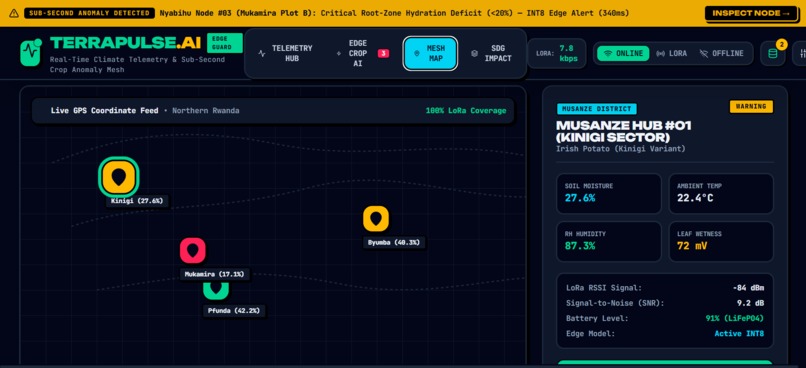The image size is (806, 368).
Task: Click the TERRAPULSE.AI brand title
Action: point(125,43)
